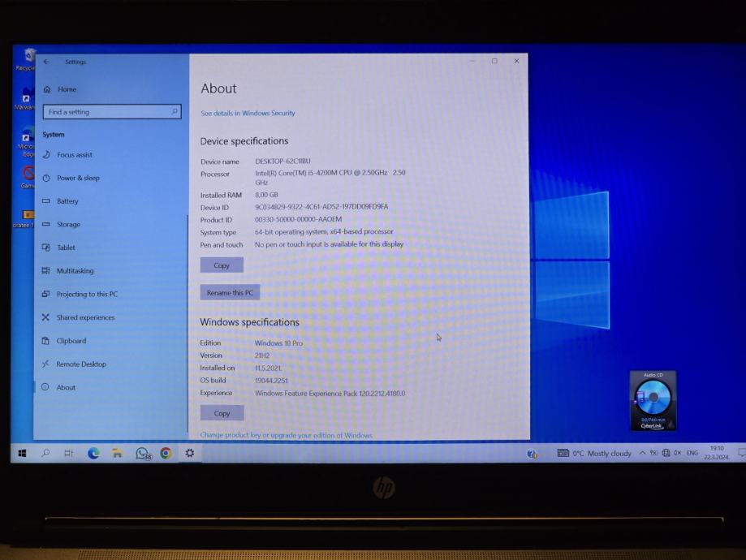The width and height of the screenshot is (746, 560).
Task: Copy the Windows specifications
Action: click(x=222, y=413)
